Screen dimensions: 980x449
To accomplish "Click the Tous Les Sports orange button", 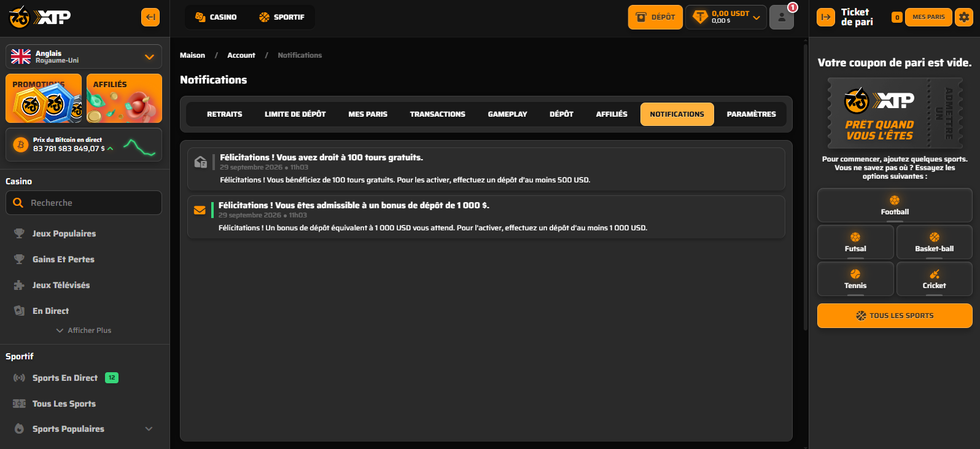I will coord(895,316).
